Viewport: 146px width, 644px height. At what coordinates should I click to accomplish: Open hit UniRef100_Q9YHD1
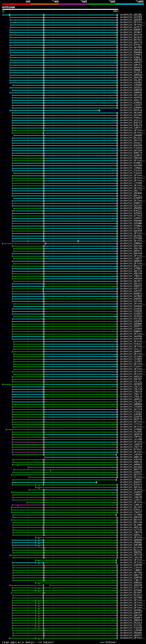[131, 610]
